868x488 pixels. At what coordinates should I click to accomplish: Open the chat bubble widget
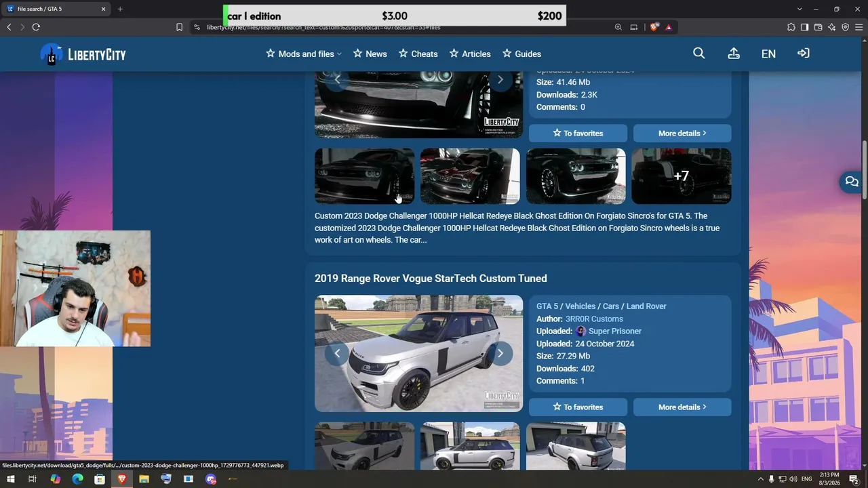(x=852, y=182)
